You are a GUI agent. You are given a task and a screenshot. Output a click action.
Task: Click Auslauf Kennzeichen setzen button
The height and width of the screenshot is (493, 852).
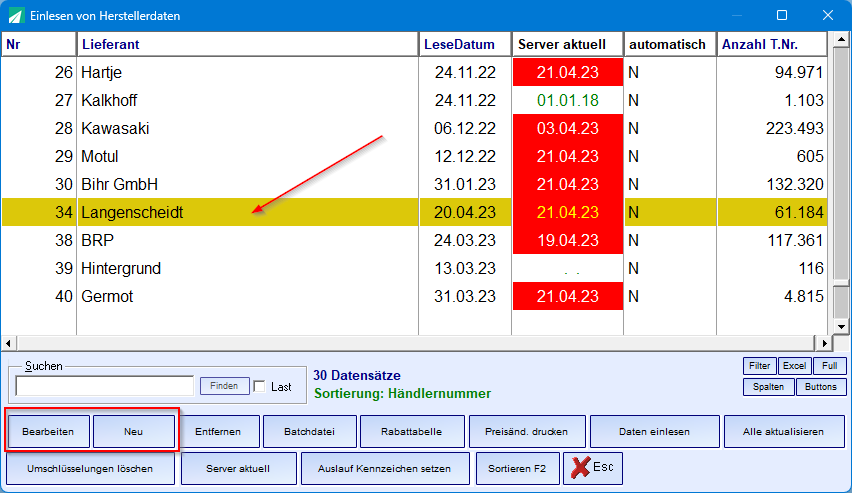click(385, 469)
